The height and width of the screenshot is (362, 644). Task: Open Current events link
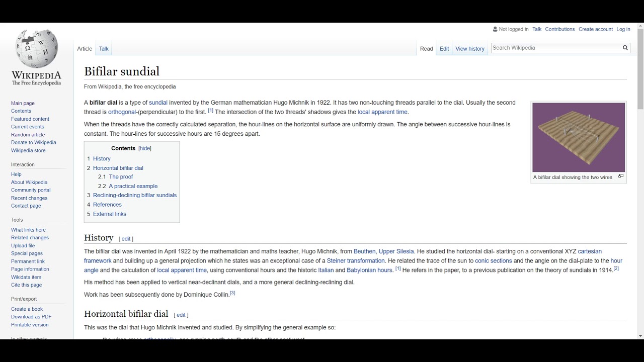click(x=28, y=127)
